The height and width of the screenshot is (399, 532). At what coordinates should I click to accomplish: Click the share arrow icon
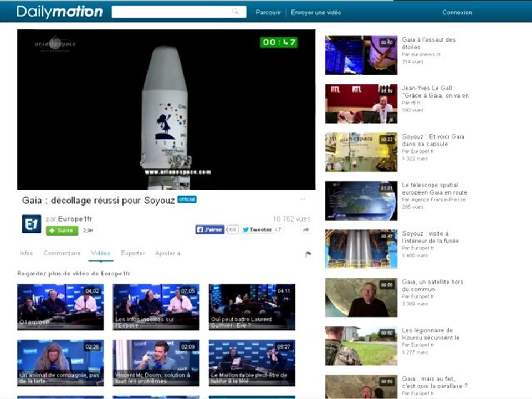306,229
